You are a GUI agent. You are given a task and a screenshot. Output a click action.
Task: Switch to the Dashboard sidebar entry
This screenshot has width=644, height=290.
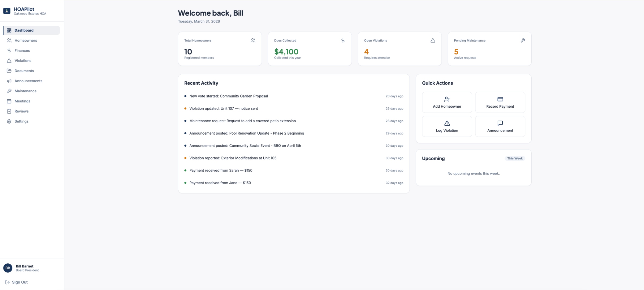[x=24, y=30]
